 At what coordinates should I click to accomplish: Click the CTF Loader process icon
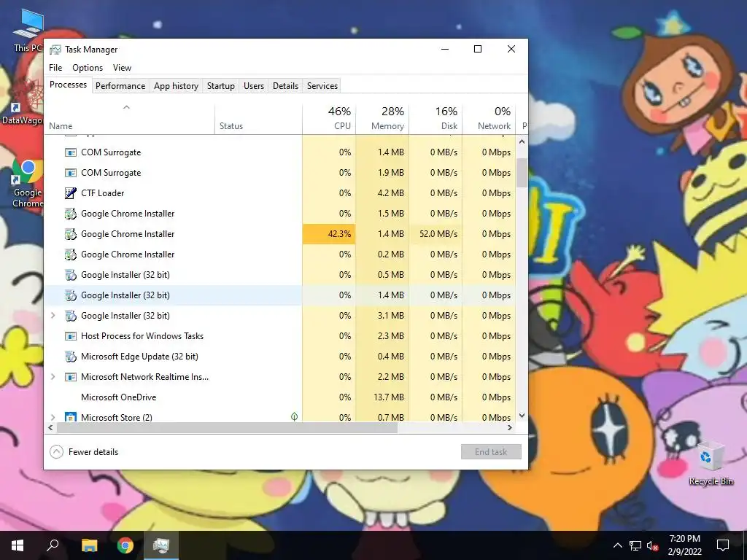click(71, 192)
